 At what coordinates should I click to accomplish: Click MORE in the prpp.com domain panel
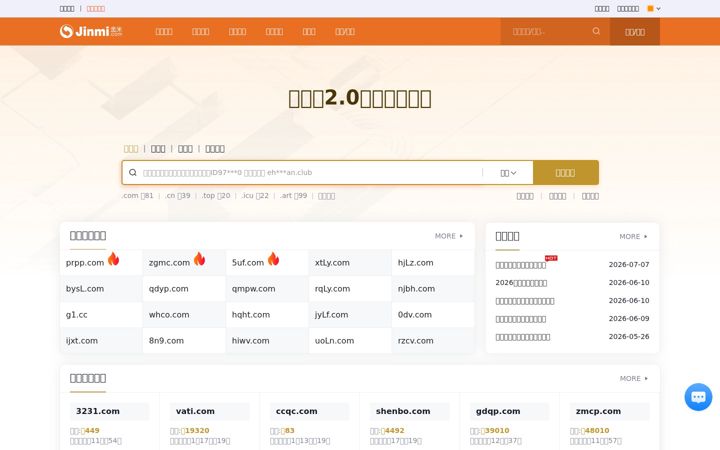[445, 236]
